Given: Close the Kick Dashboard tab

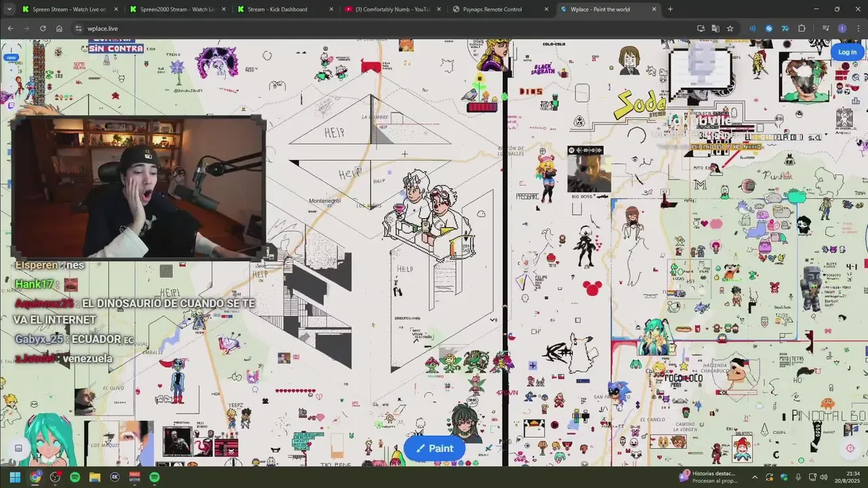Looking at the screenshot, I should 331,9.
